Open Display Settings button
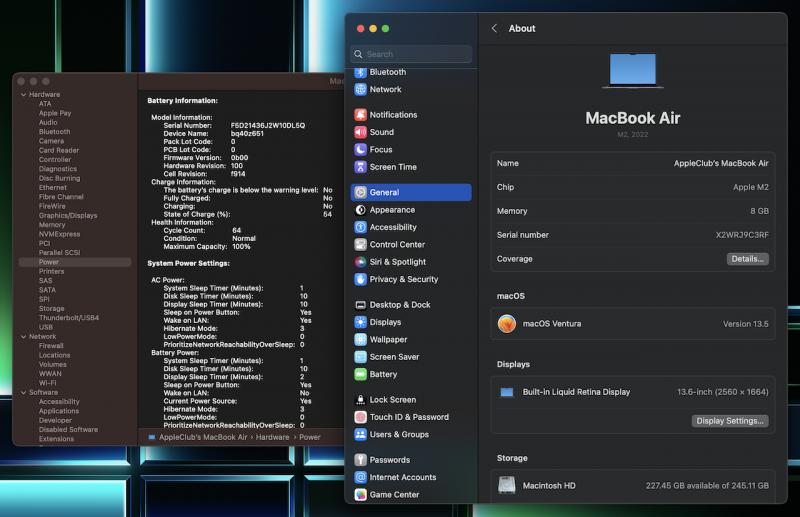Image resolution: width=800 pixels, height=517 pixels. (x=730, y=421)
